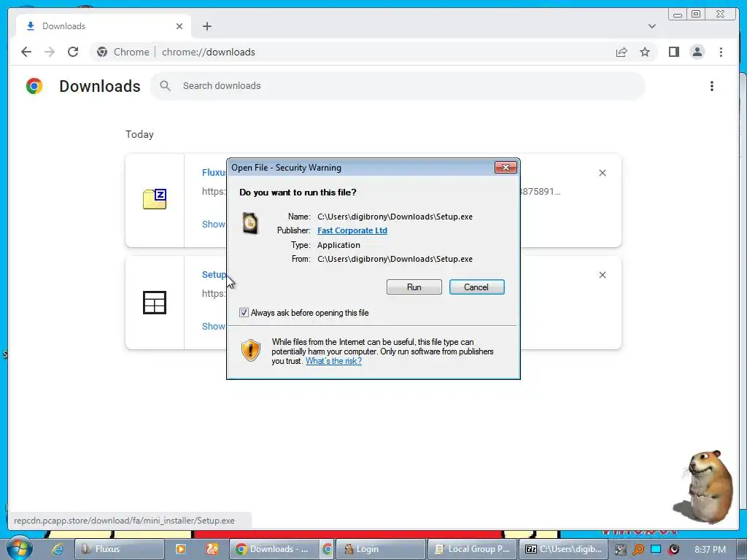
Task: Toggle the Chrome side panel icon
Action: [x=673, y=52]
